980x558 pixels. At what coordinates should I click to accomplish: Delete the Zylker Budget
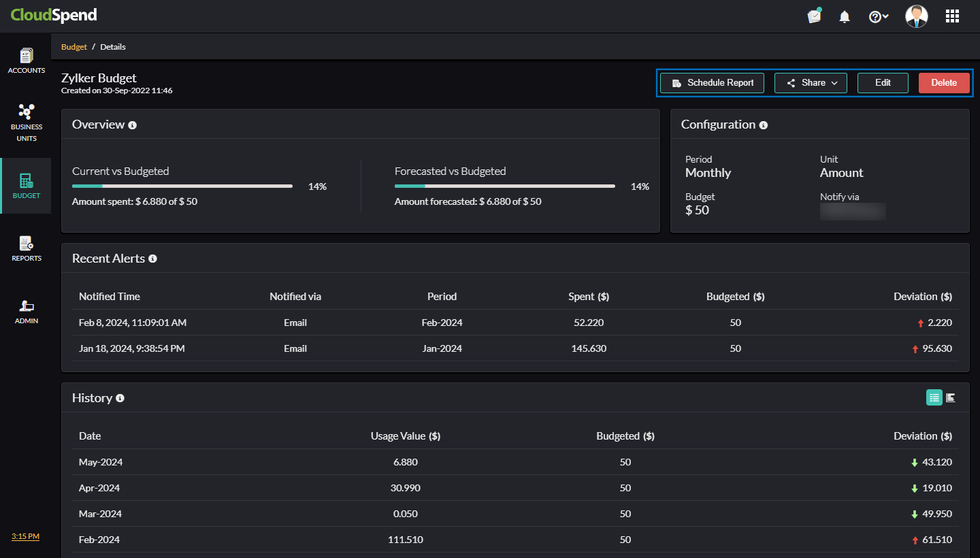point(943,83)
